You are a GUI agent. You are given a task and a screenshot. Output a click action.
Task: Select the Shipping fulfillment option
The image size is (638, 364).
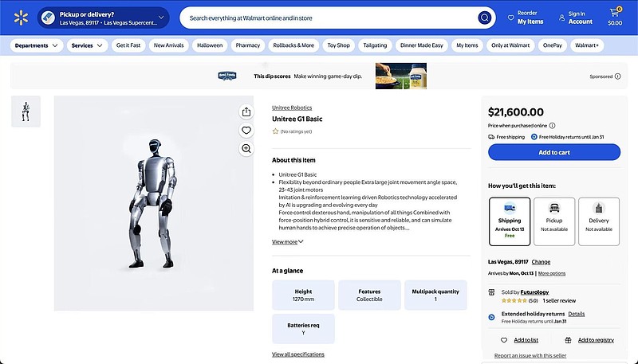(509, 221)
